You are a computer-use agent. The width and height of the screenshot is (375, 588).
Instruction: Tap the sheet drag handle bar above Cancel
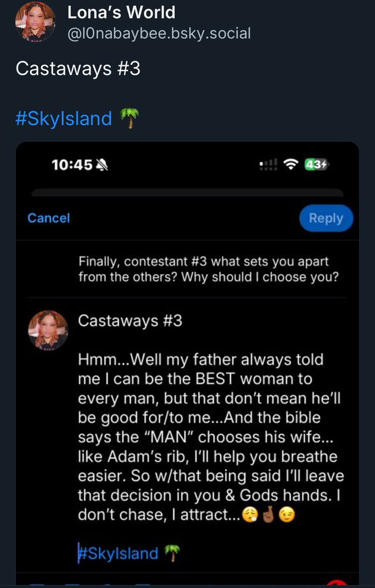pos(187,193)
